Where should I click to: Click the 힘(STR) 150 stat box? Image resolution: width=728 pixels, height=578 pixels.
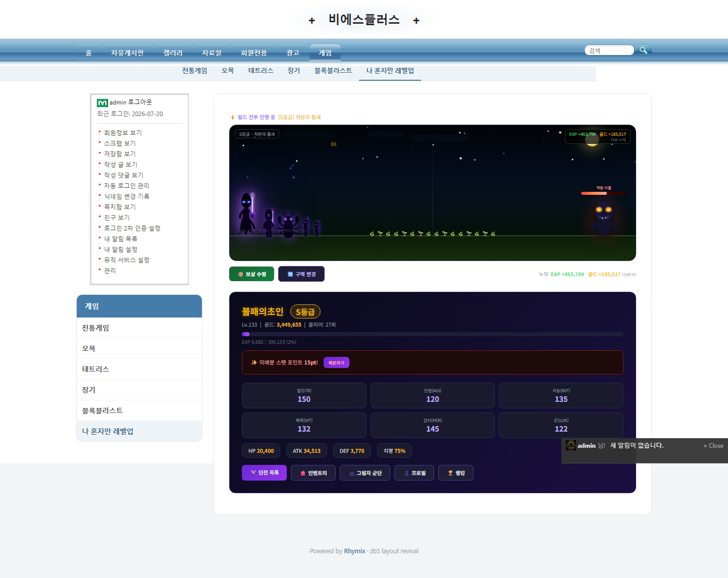click(304, 395)
